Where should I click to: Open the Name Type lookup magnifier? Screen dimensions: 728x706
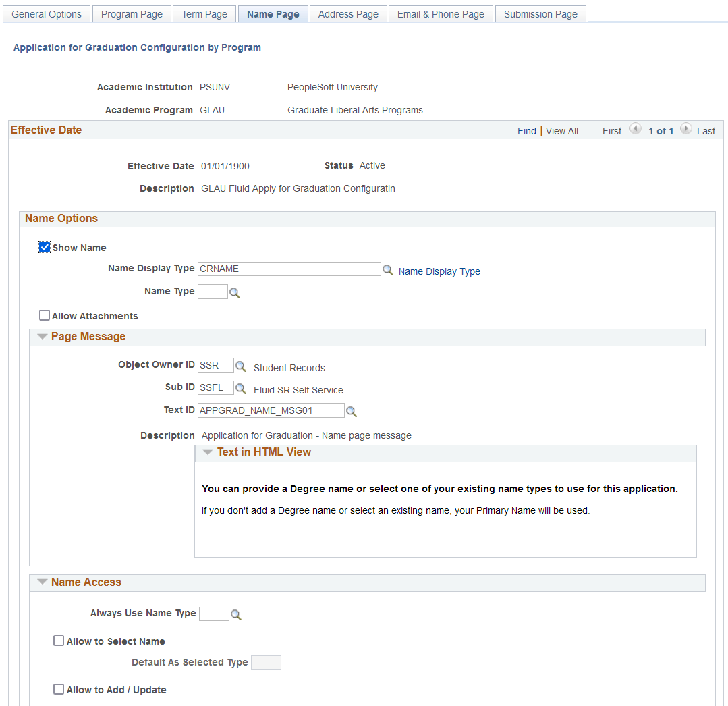[x=235, y=293]
